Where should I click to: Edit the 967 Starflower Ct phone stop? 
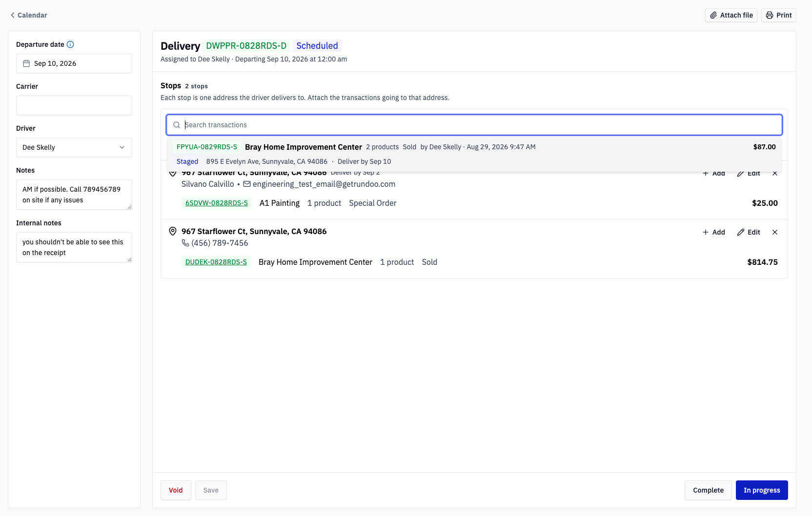[749, 232]
